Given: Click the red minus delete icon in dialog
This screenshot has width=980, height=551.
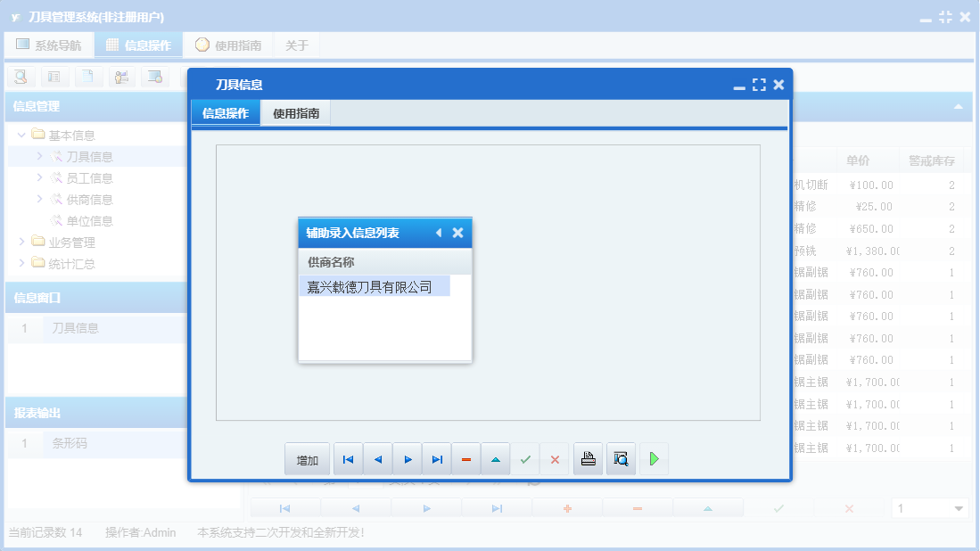Looking at the screenshot, I should [466, 460].
